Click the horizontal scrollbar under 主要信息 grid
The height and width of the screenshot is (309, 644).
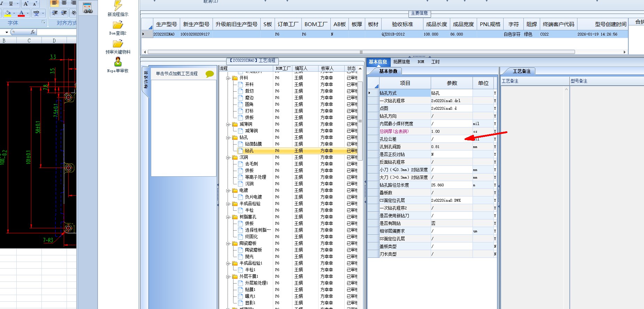(x=361, y=52)
